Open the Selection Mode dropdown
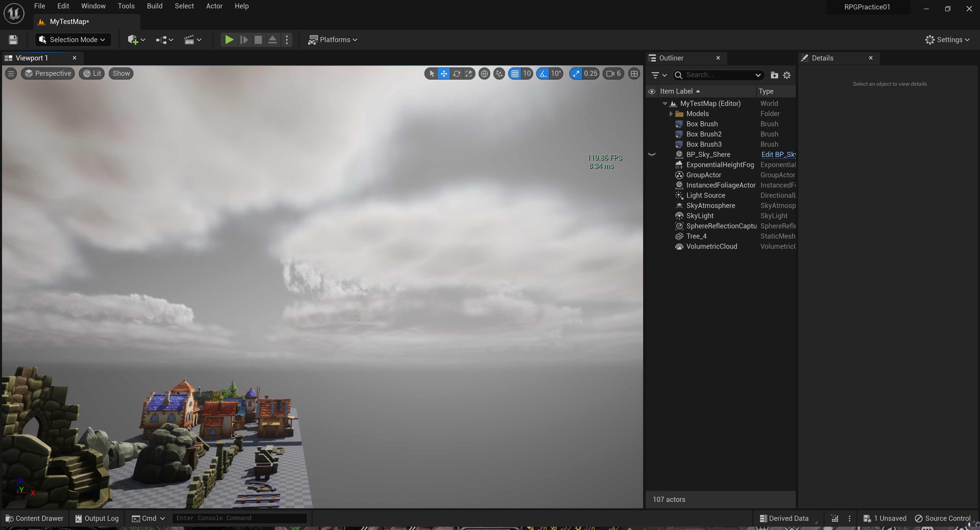980x530 pixels. [73, 40]
